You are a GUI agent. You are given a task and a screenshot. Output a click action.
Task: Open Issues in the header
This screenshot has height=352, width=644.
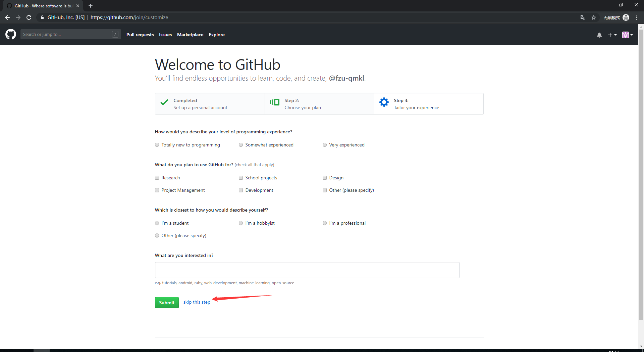click(165, 35)
